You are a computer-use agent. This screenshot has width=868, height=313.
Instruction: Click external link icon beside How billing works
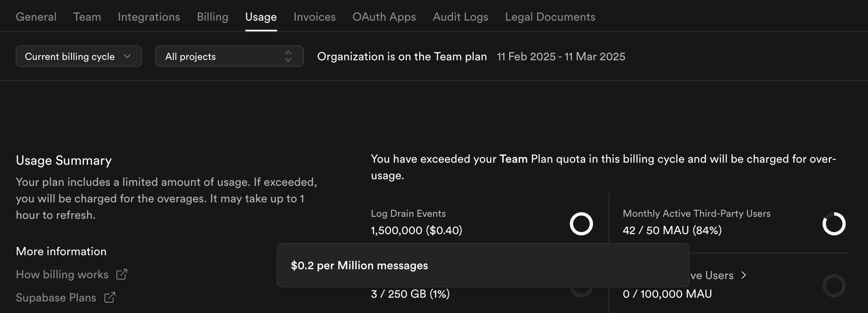point(122,274)
